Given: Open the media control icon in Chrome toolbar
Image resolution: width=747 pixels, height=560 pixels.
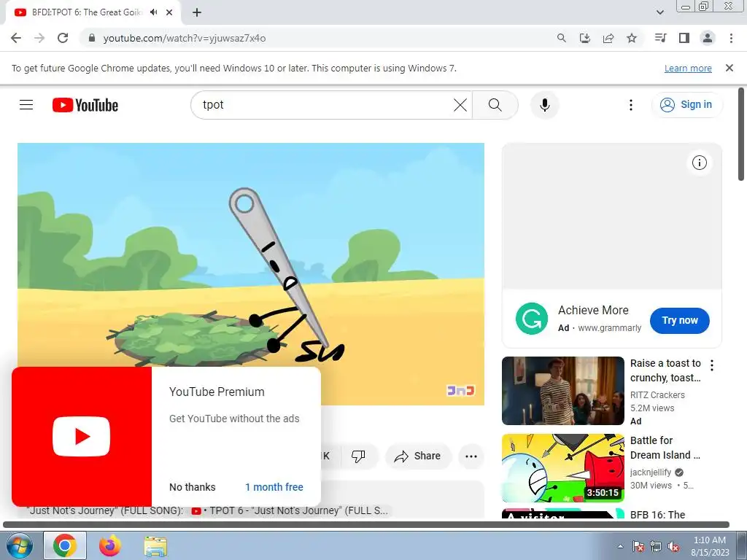Looking at the screenshot, I should [x=660, y=38].
